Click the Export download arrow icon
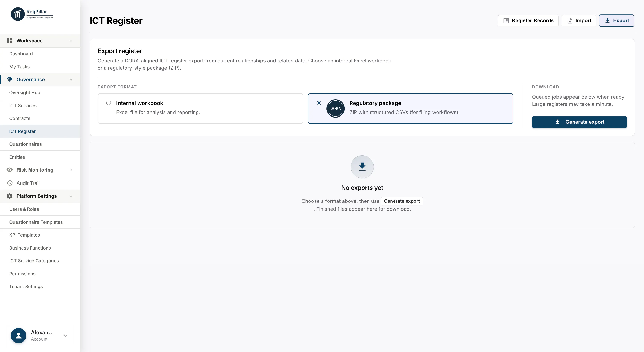This screenshot has height=352, width=644. pos(608,20)
